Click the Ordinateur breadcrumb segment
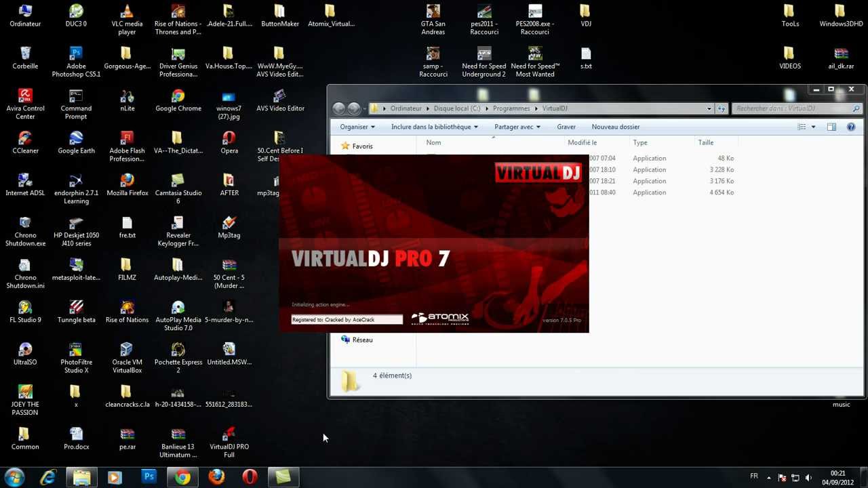Screen dimensions: 868x488 click(406, 108)
